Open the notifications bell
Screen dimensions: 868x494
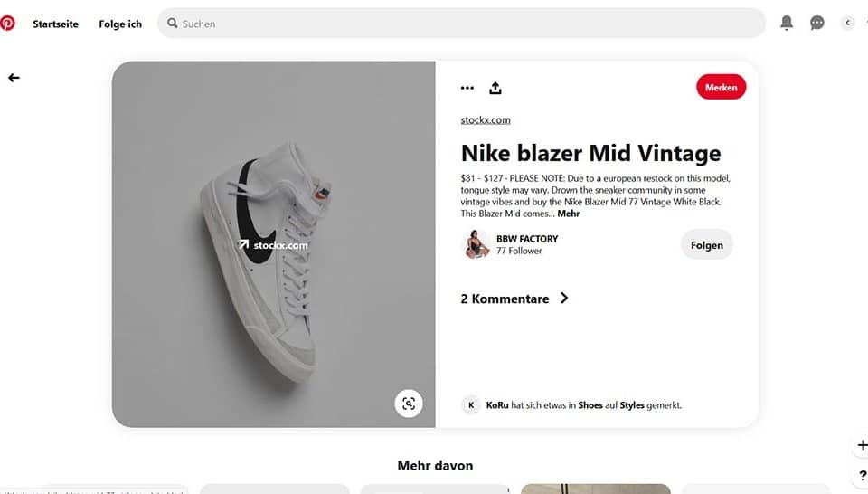click(787, 24)
